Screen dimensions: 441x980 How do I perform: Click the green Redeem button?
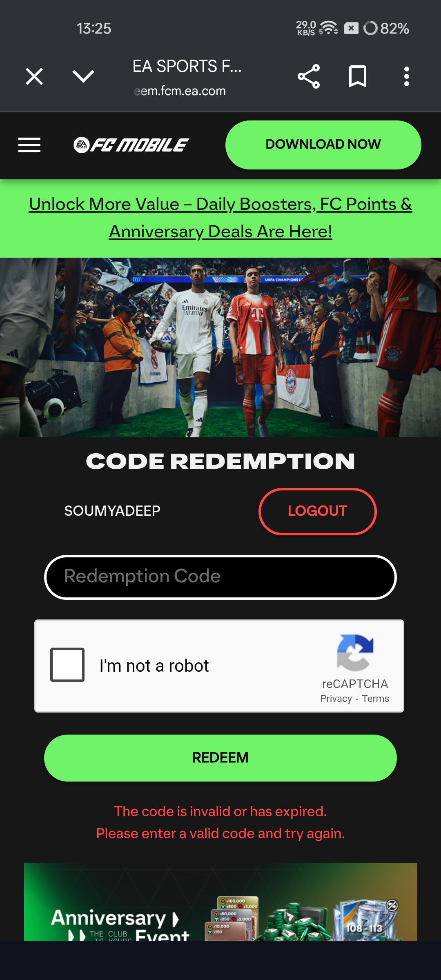coord(220,758)
